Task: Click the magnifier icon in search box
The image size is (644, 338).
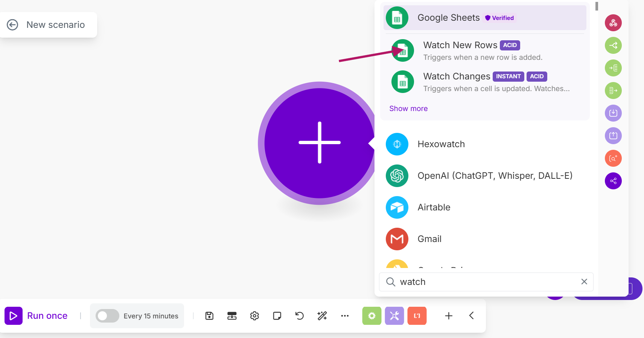Action: click(x=391, y=282)
